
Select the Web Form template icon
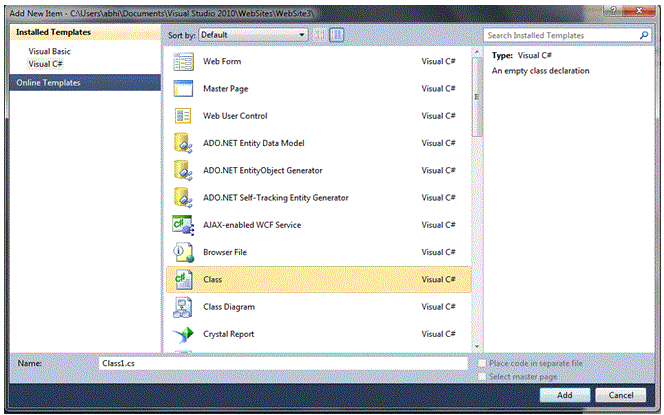point(183,62)
